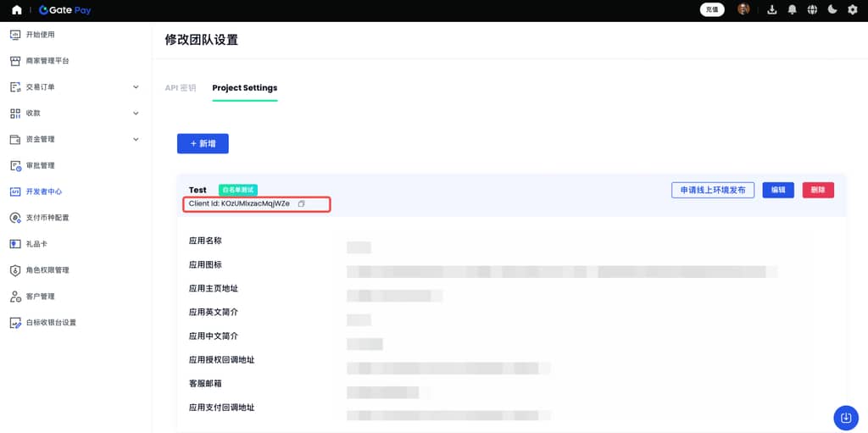This screenshot has width=868, height=433.
Task: Select the Project Settings tab
Action: [244, 88]
